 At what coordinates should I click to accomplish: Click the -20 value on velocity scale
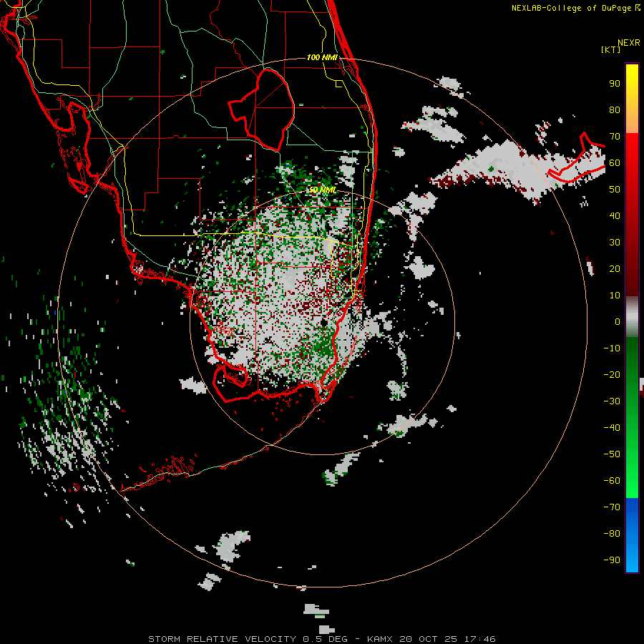click(x=612, y=375)
